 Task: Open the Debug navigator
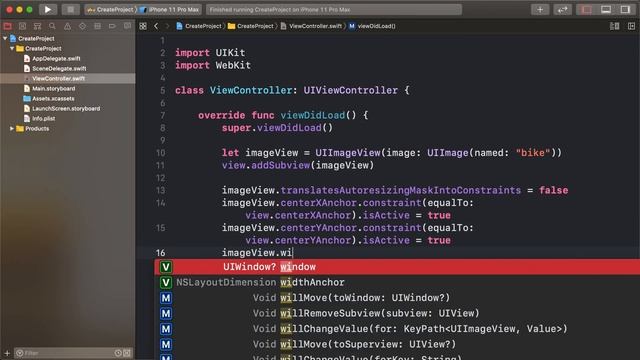click(x=97, y=26)
